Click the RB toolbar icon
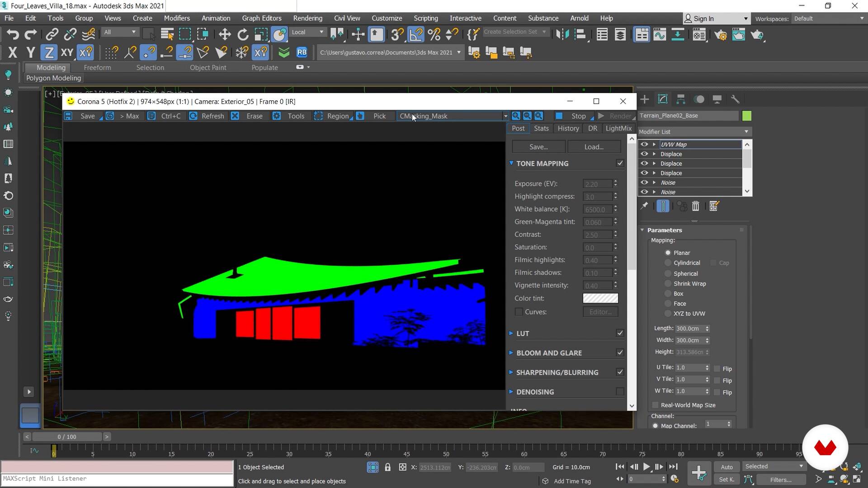Screen dimensions: 868x488 [x=302, y=52]
